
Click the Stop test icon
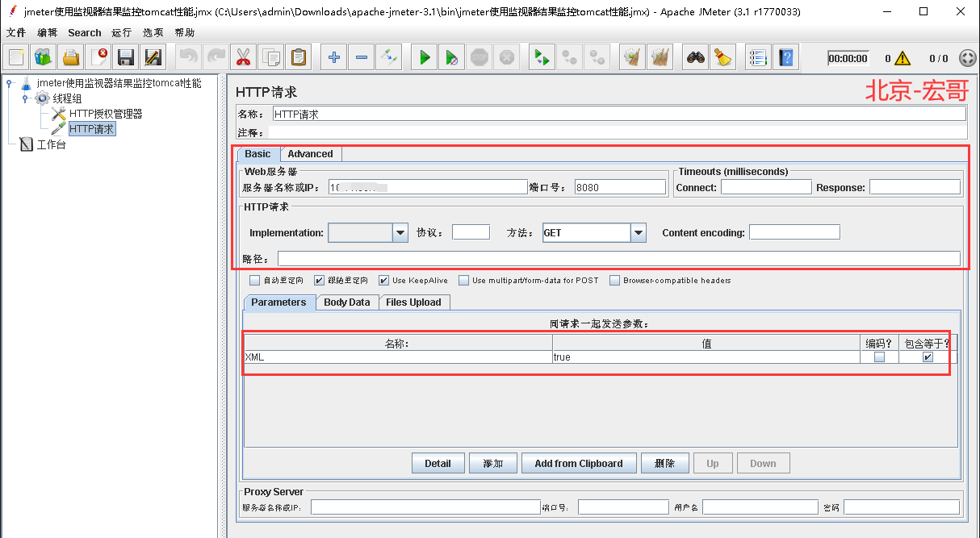pyautogui.click(x=480, y=57)
